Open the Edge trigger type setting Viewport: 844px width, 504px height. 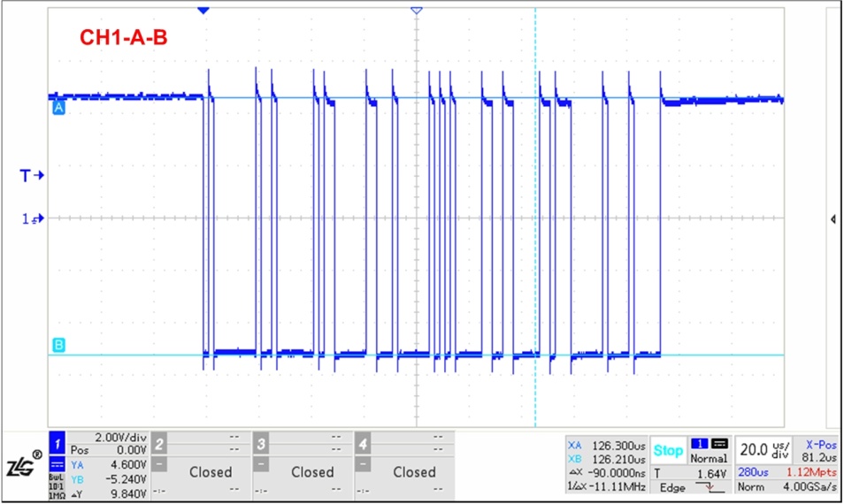pyautogui.click(x=671, y=487)
